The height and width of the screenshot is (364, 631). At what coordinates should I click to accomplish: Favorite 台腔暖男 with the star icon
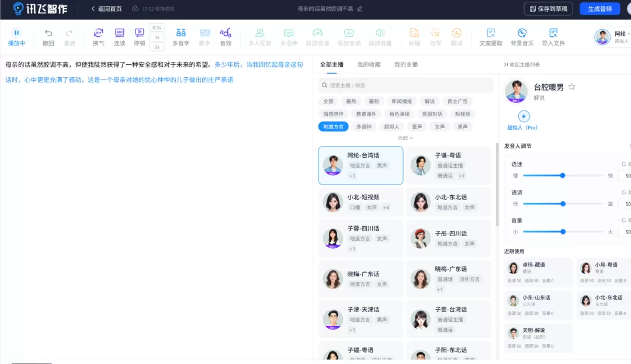tap(571, 87)
